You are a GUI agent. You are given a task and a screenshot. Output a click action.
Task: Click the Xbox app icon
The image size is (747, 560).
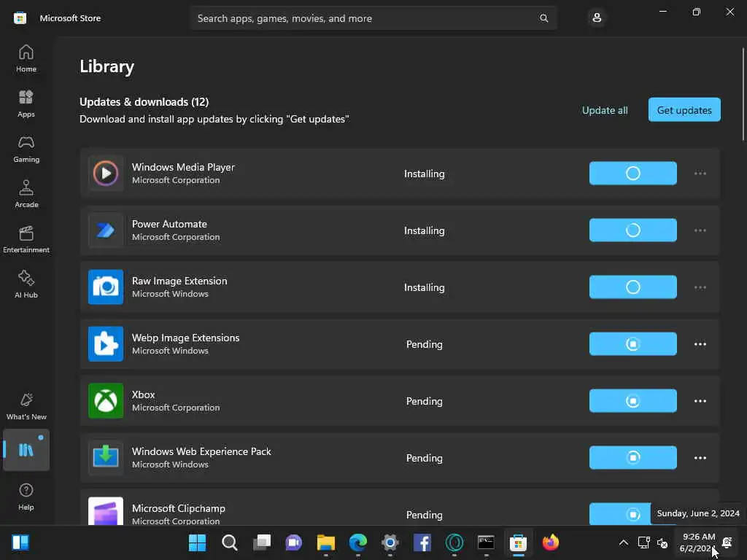[x=106, y=401]
